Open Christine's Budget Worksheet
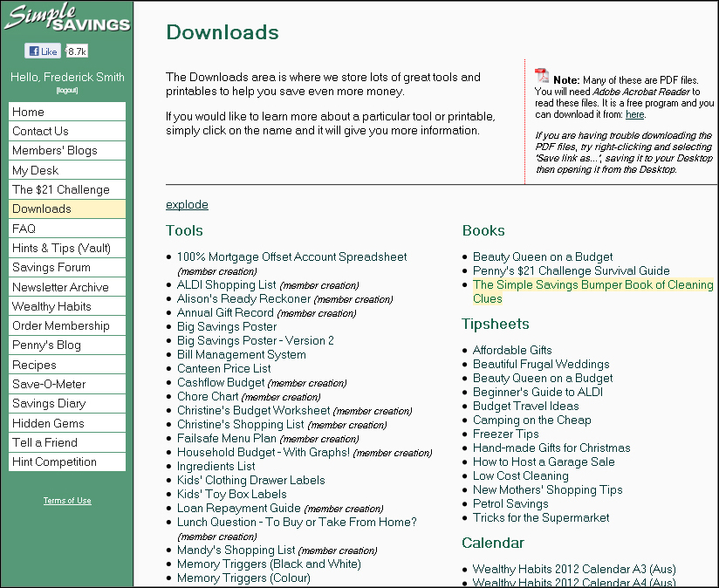The height and width of the screenshot is (588, 719). pos(254,411)
